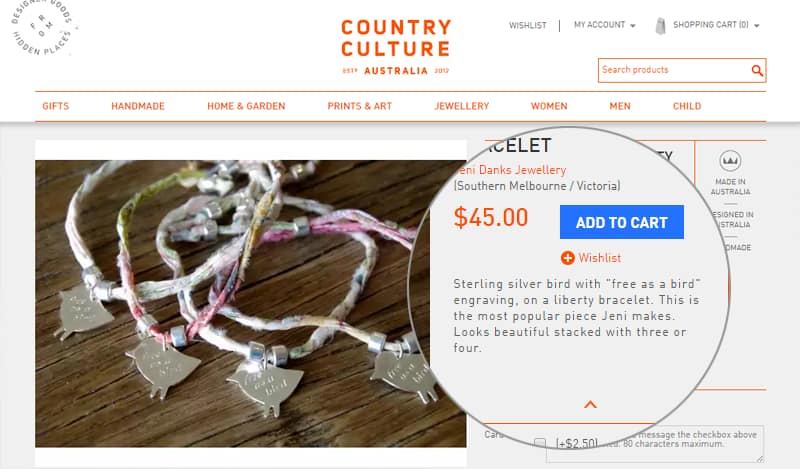Click the search magnifier icon
The width and height of the screenshot is (800, 469).
pyautogui.click(x=757, y=71)
